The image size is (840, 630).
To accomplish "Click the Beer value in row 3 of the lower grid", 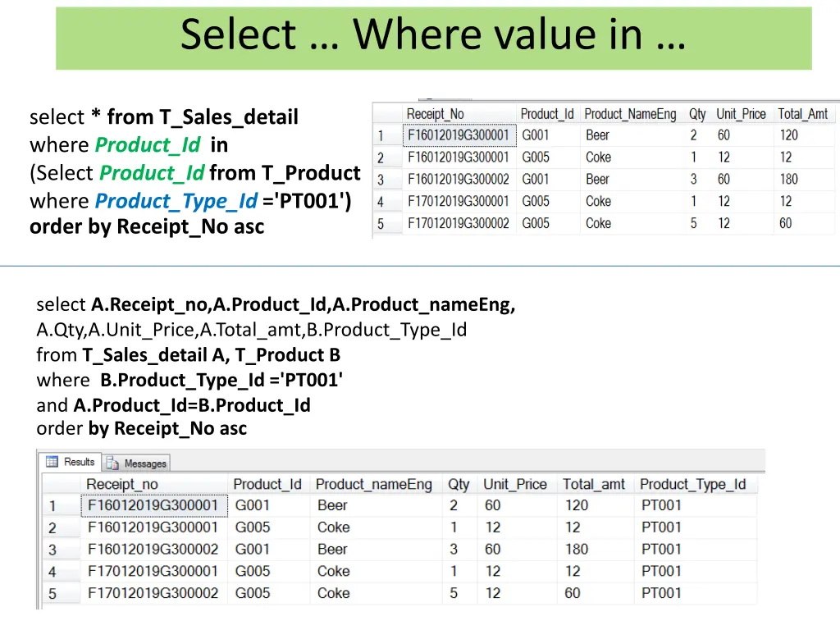I will tap(331, 549).
